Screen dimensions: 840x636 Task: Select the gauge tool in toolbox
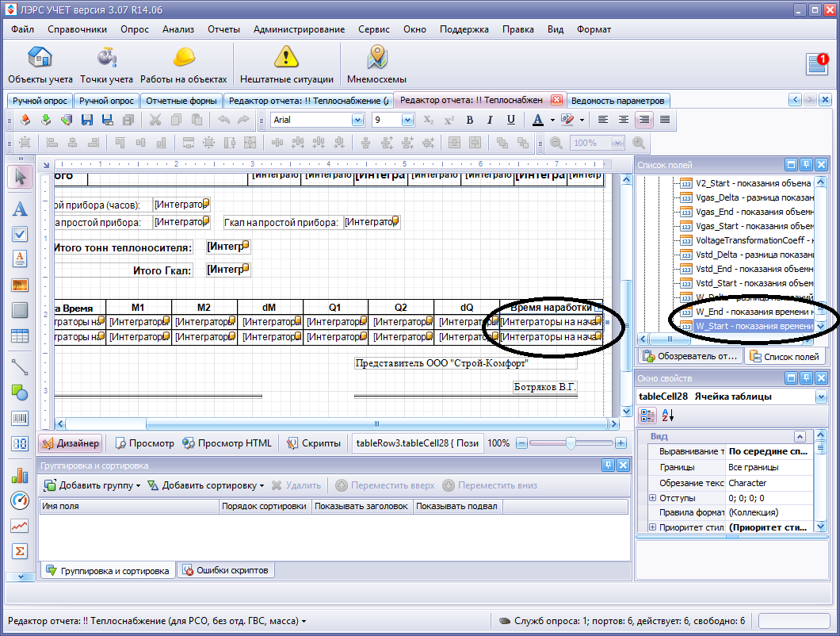tap(20, 500)
